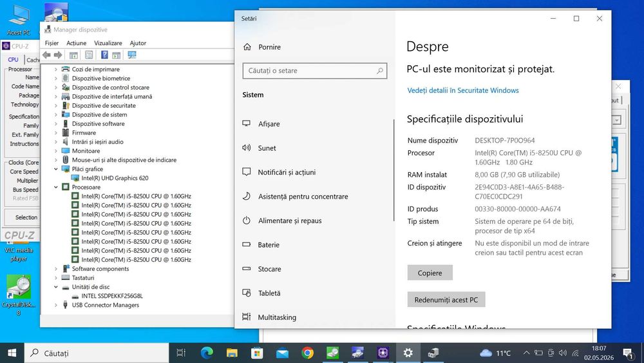Click the blue Help question-mark toolbar icon
Image resolution: width=644 pixels, height=363 pixels.
coord(104,55)
